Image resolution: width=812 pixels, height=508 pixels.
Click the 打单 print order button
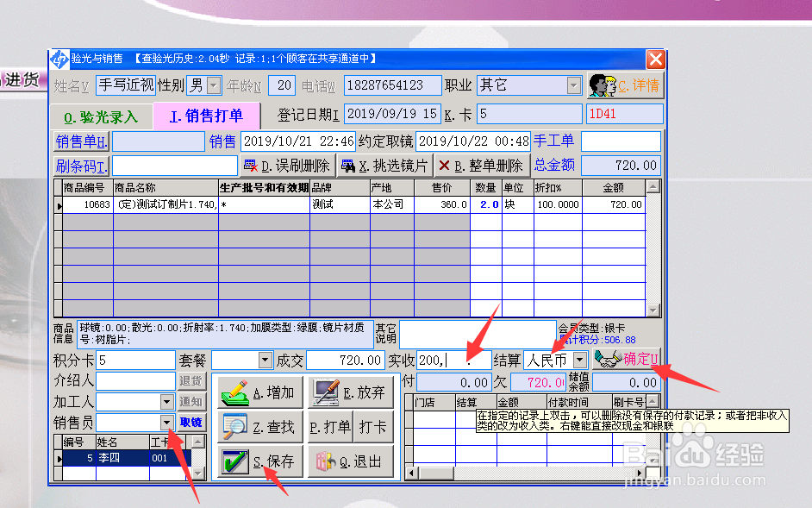click(330, 427)
